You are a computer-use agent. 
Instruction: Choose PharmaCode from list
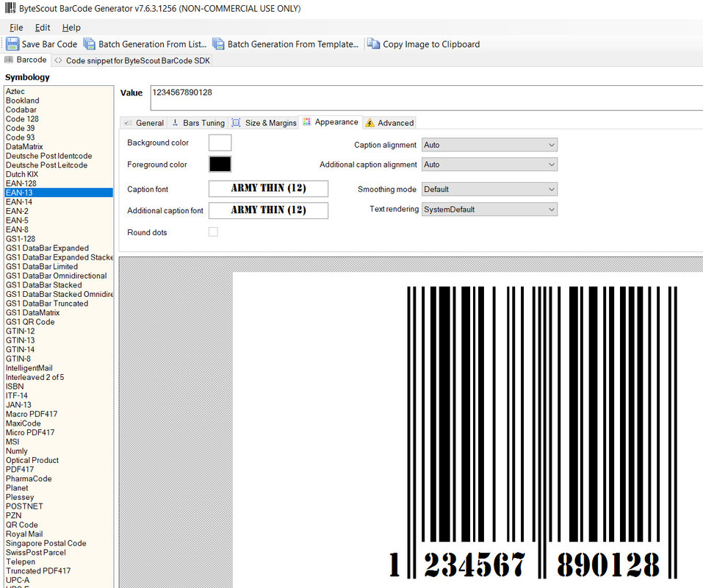[x=29, y=478]
